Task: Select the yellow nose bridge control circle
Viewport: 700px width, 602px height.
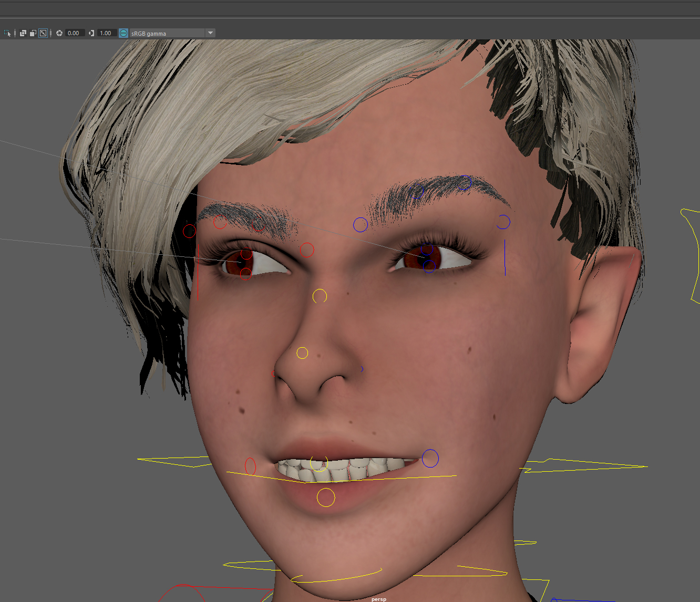Action: [x=320, y=296]
